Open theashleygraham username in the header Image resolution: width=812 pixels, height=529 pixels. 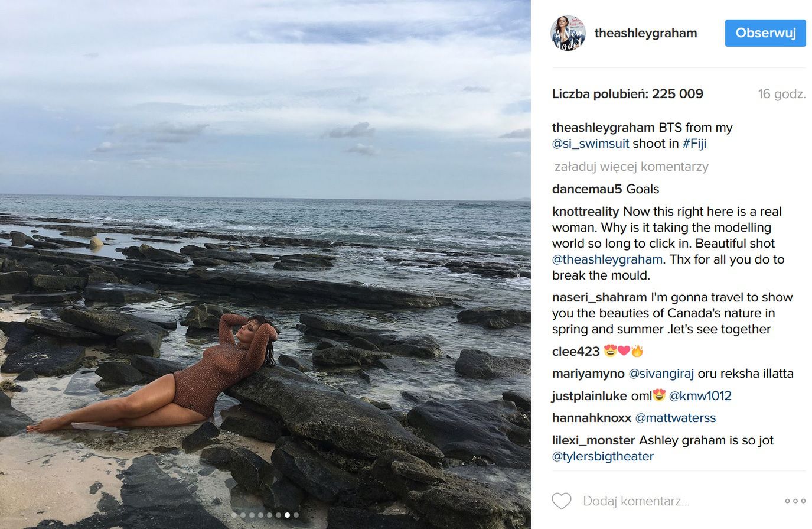pyautogui.click(x=645, y=33)
